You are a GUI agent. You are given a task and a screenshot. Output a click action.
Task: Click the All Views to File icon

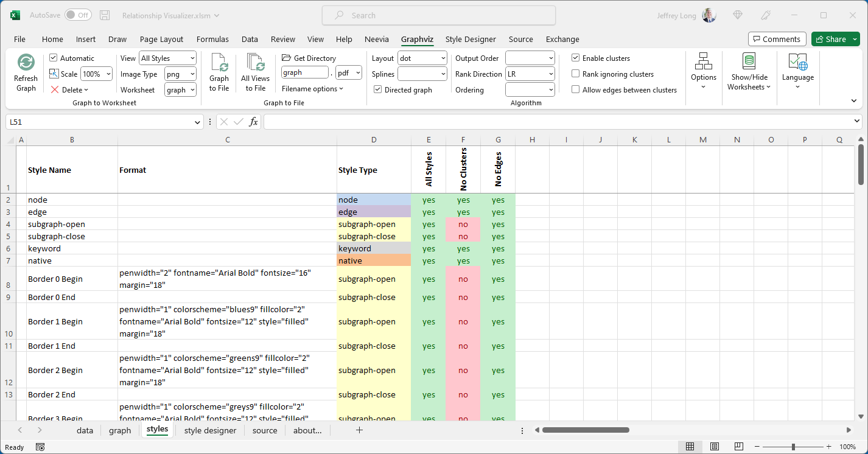pyautogui.click(x=255, y=63)
